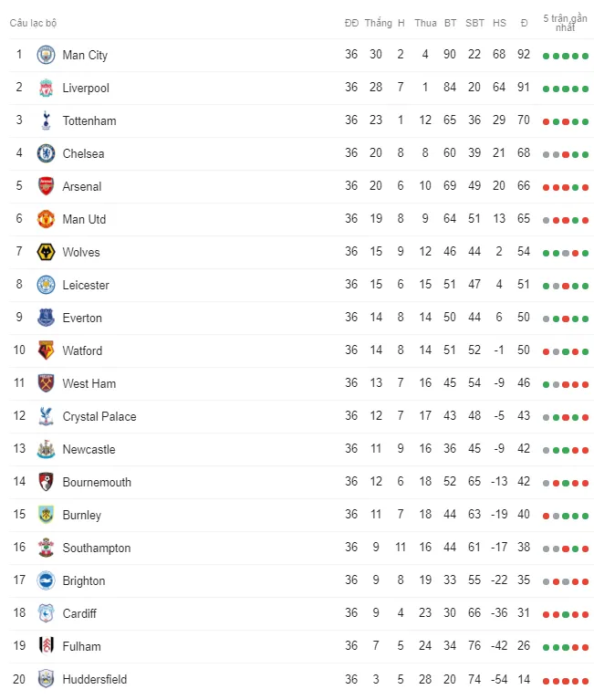This screenshot has height=700, width=594.
Task: Select the Wolves badge icon
Action: [46, 252]
